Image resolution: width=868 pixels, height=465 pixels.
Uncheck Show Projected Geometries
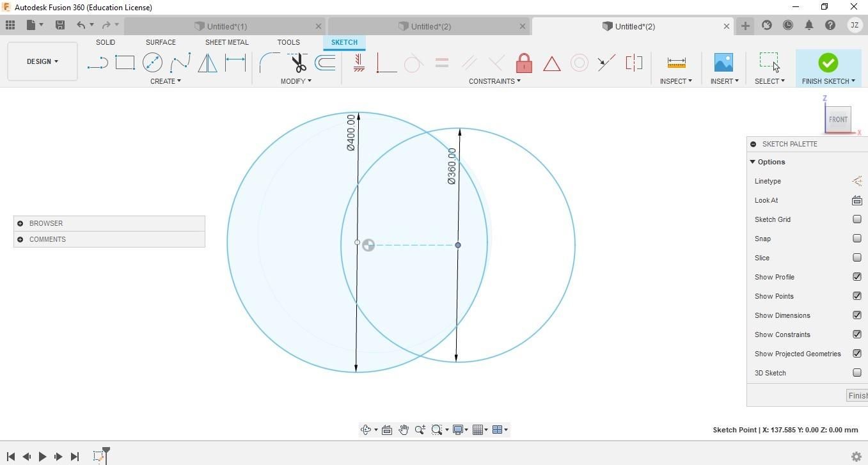(x=857, y=354)
